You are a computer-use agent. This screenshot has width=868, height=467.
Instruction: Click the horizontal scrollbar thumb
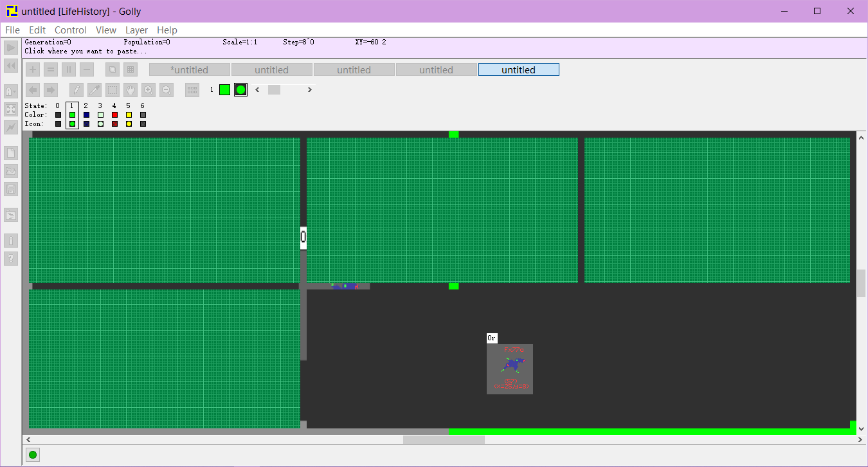click(x=444, y=439)
